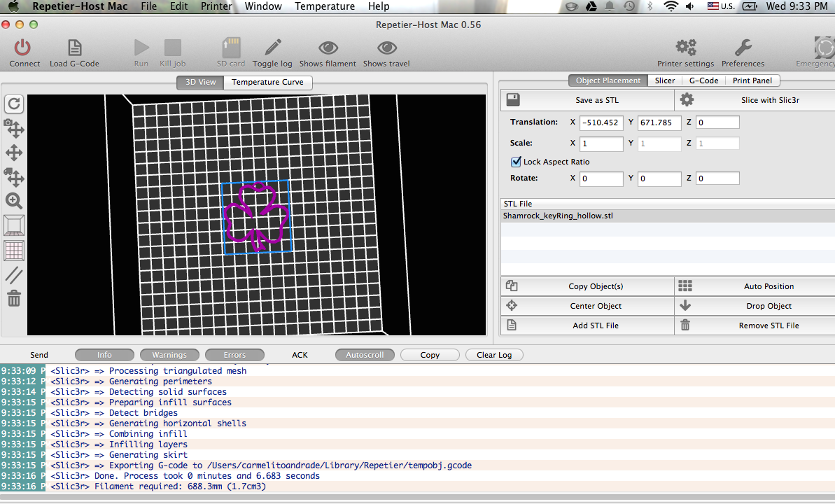
Task: Open the Printer menu
Action: click(216, 6)
